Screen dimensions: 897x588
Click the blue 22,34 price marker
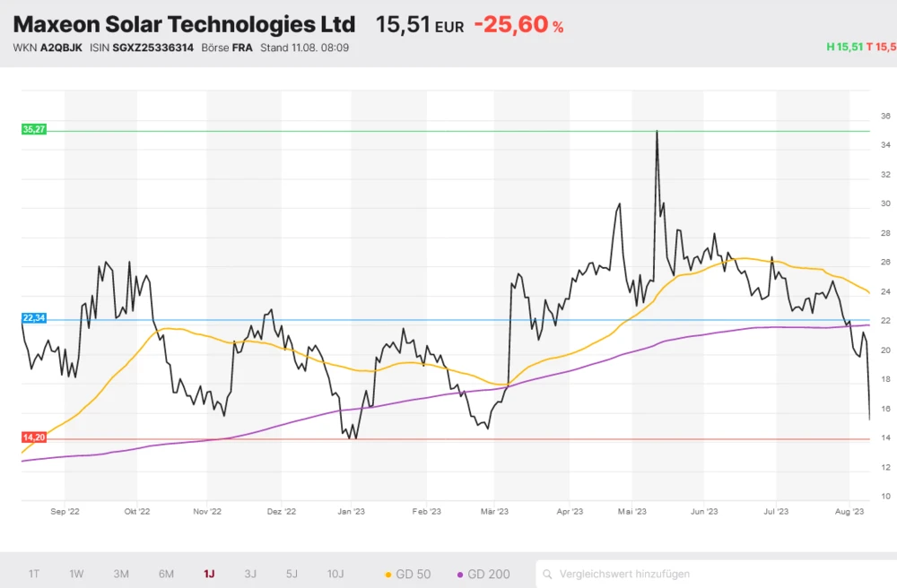(33, 318)
